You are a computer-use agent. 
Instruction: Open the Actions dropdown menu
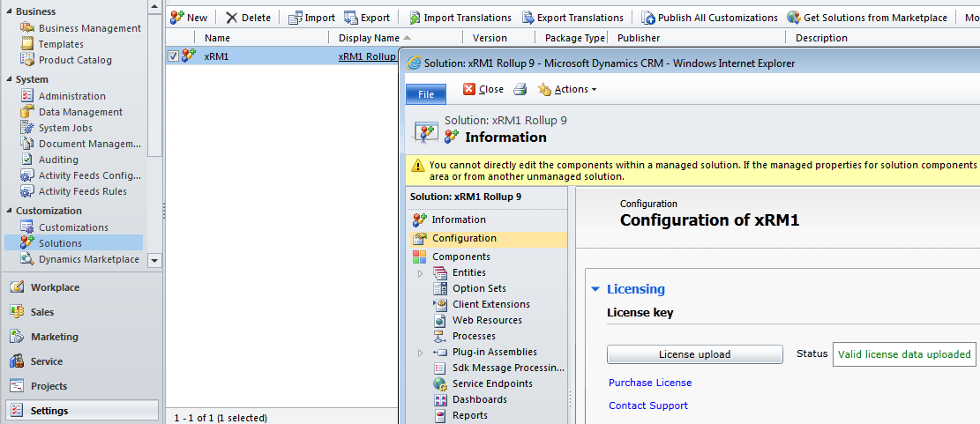[567, 89]
